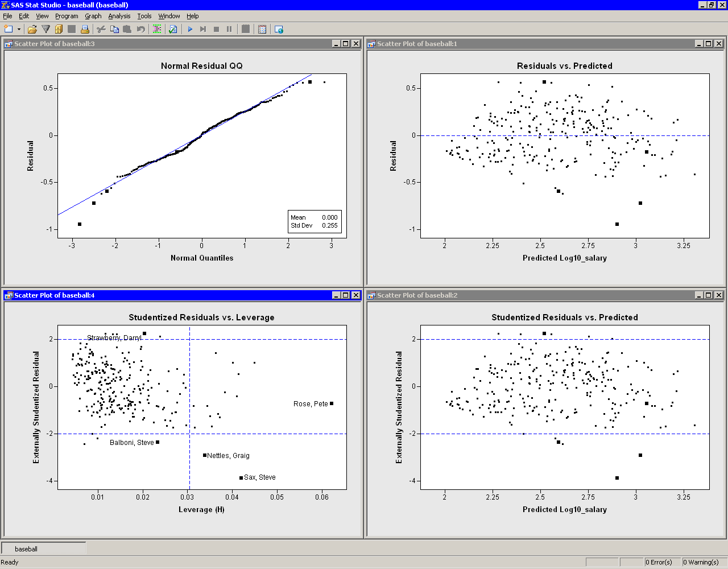Screen dimensions: 728x569
Task: Maximize the Scatter Plot of baseball:4 window
Action: [x=346, y=295]
